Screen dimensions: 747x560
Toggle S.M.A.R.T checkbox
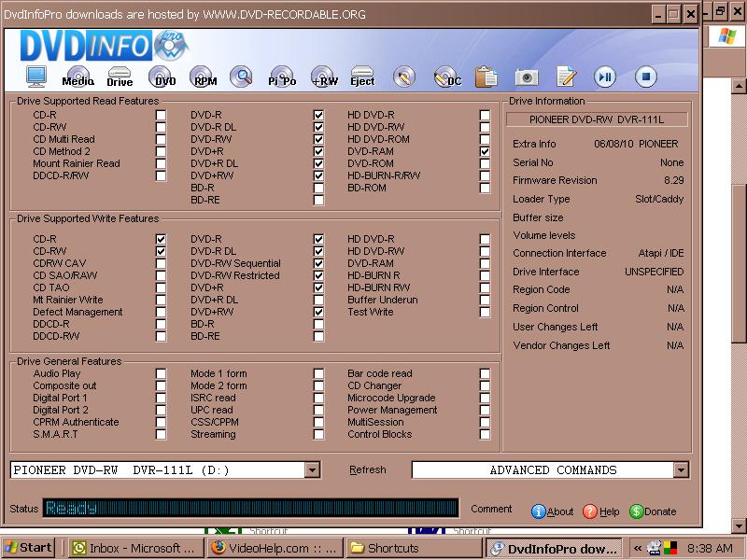click(x=161, y=434)
